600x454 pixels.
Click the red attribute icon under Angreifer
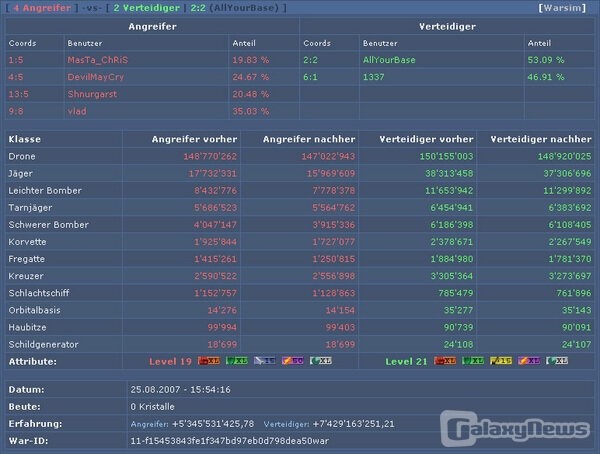209,360
